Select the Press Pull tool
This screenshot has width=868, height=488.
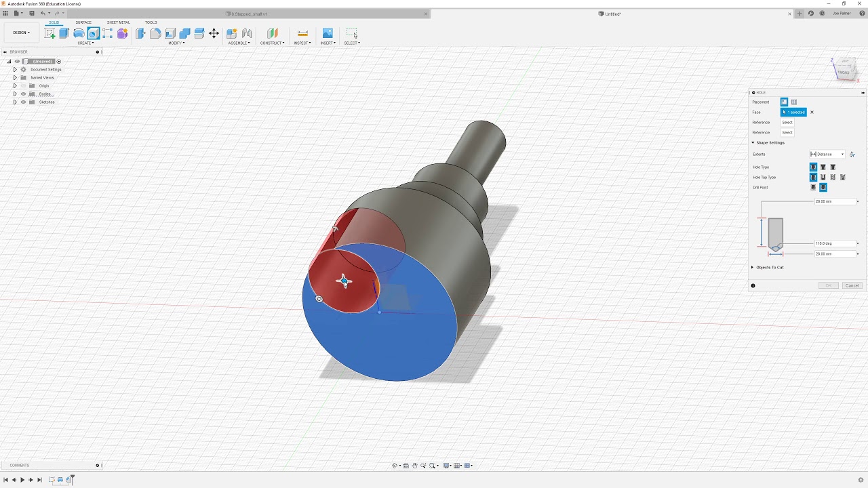pos(140,33)
